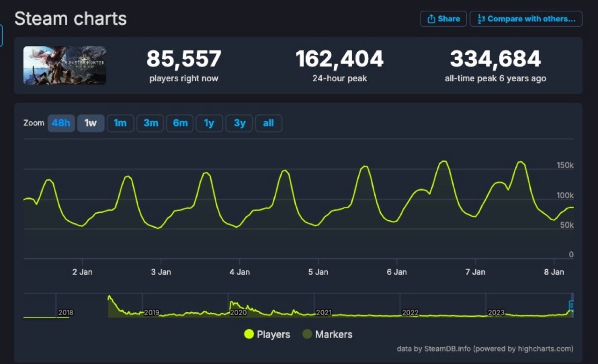Click 2022 in the navigator timeline

410,313
